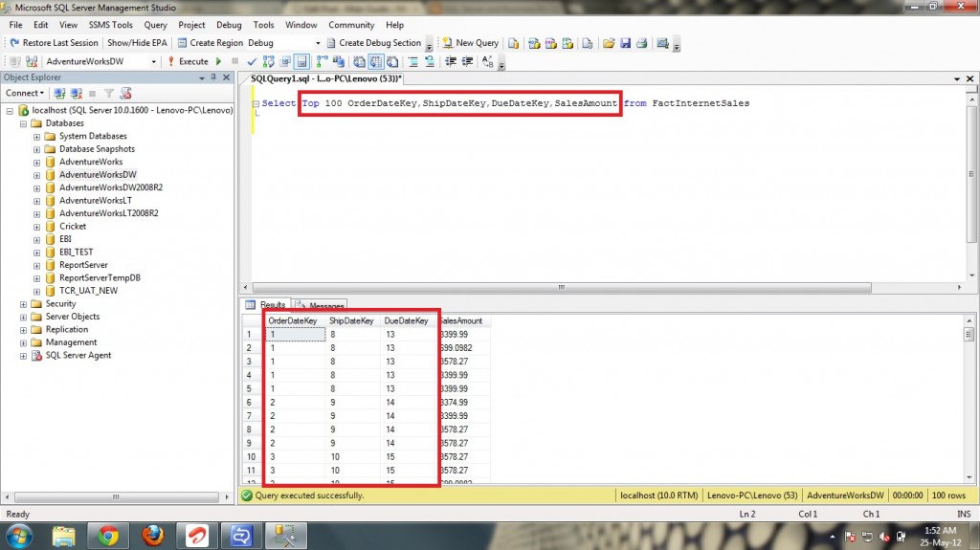980x550 pixels.
Task: Click Disconnect icon in Object Explorer
Action: [76, 94]
